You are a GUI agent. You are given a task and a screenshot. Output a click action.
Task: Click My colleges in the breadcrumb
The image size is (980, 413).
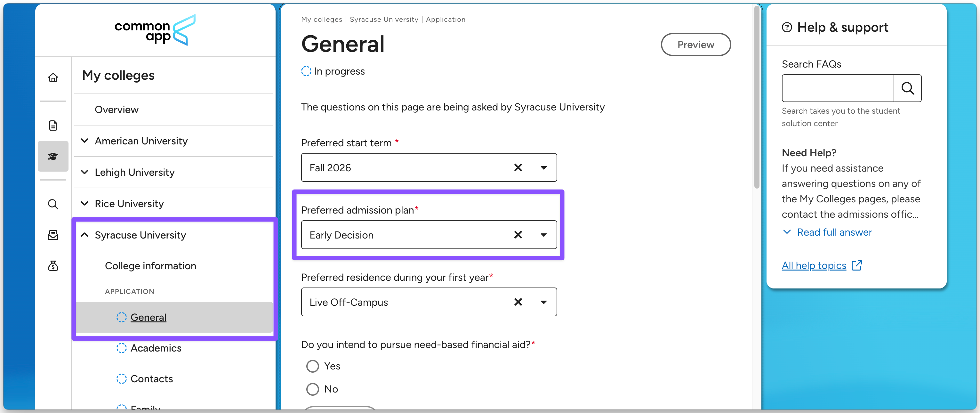pyautogui.click(x=321, y=20)
